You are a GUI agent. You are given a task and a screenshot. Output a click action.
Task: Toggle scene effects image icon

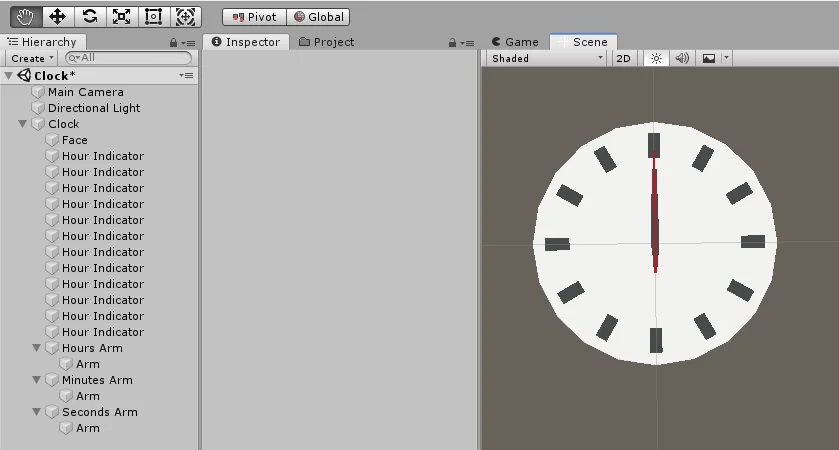pyautogui.click(x=709, y=58)
